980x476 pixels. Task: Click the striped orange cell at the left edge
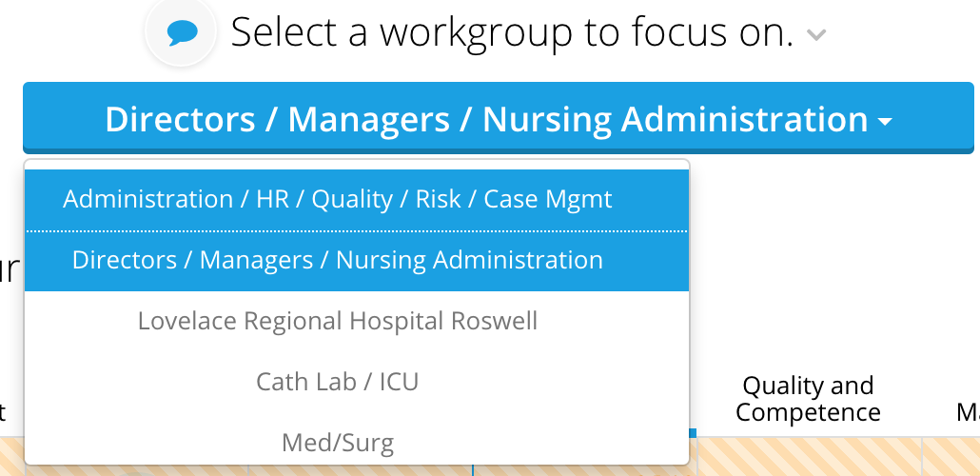click(11, 457)
